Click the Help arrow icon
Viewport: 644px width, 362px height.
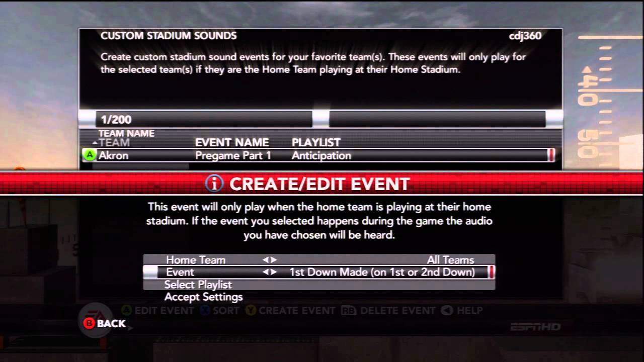tap(446, 311)
